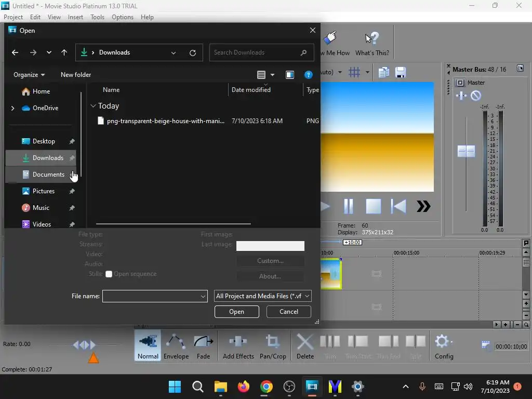Image resolution: width=532 pixels, height=399 pixels.
Task: Open the Project menu
Action: click(13, 17)
